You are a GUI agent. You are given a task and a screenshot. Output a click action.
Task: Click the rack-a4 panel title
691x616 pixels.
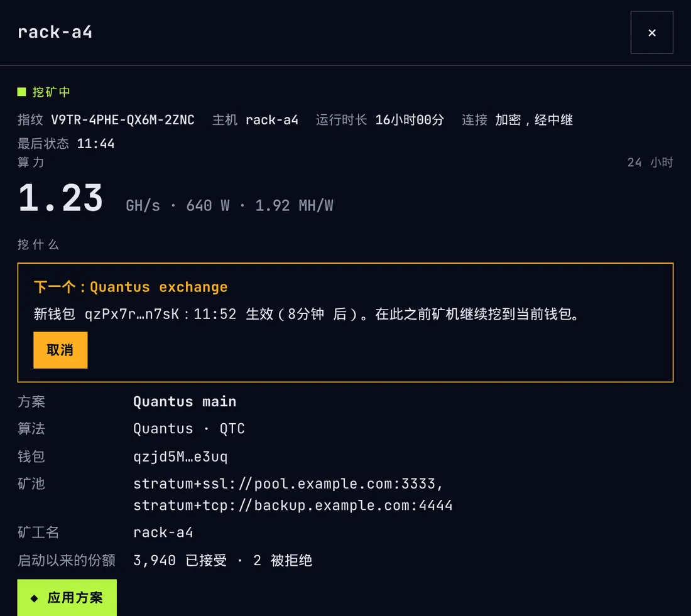click(x=55, y=32)
